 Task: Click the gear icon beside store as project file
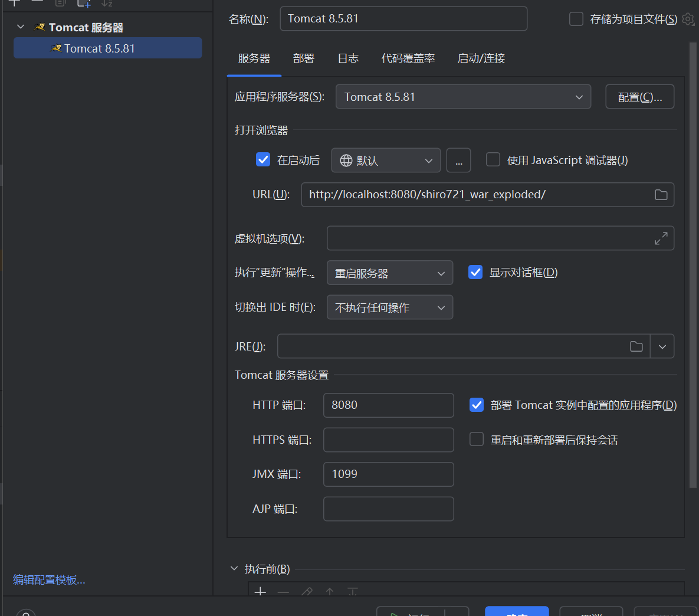(688, 19)
